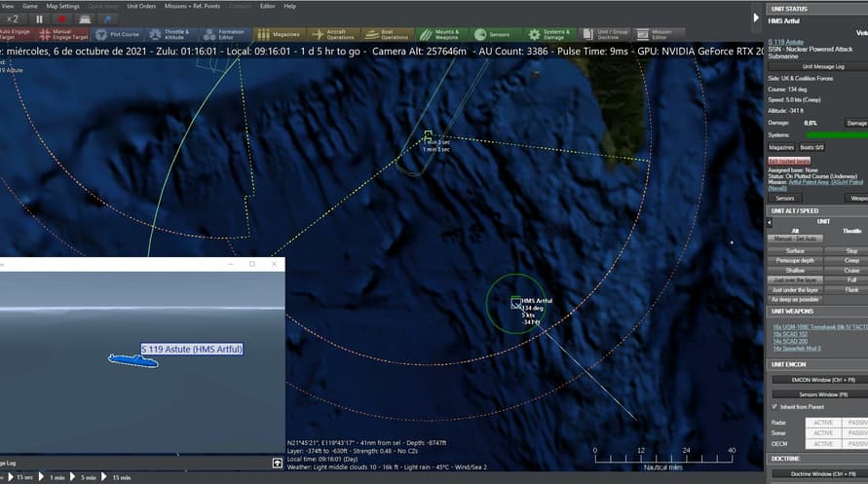
Task: Set depth to Just over the layer
Action: 795,279
